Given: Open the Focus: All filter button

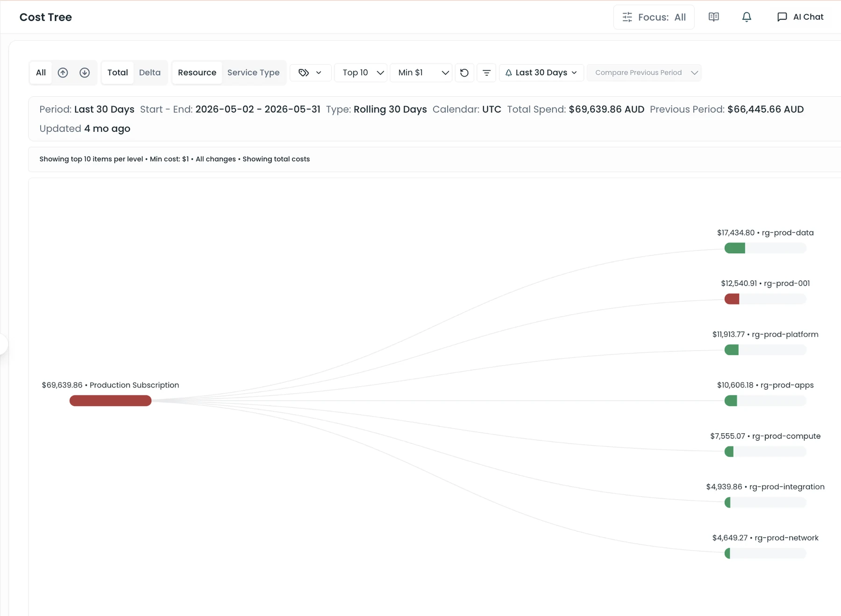Looking at the screenshot, I should (x=654, y=17).
